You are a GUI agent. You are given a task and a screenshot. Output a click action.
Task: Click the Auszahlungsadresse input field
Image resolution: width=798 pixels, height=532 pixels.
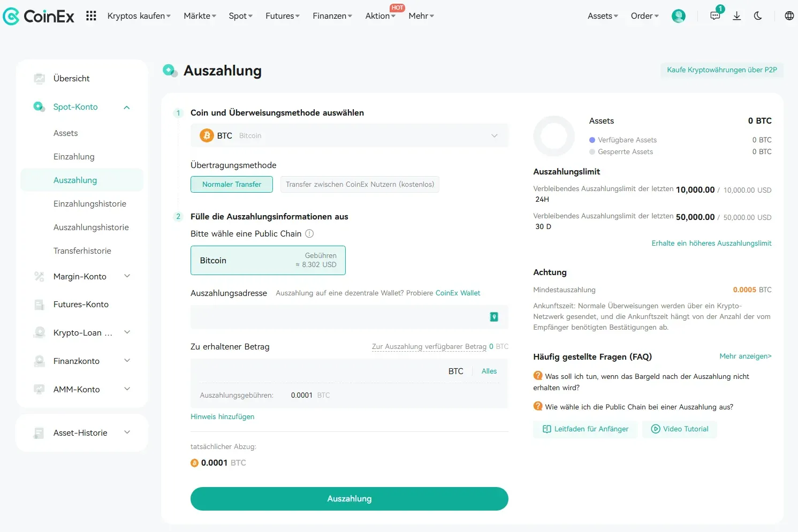click(x=349, y=317)
